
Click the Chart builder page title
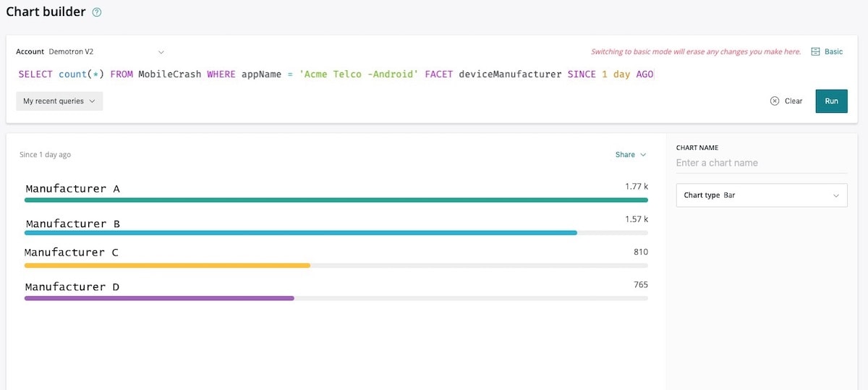[46, 12]
